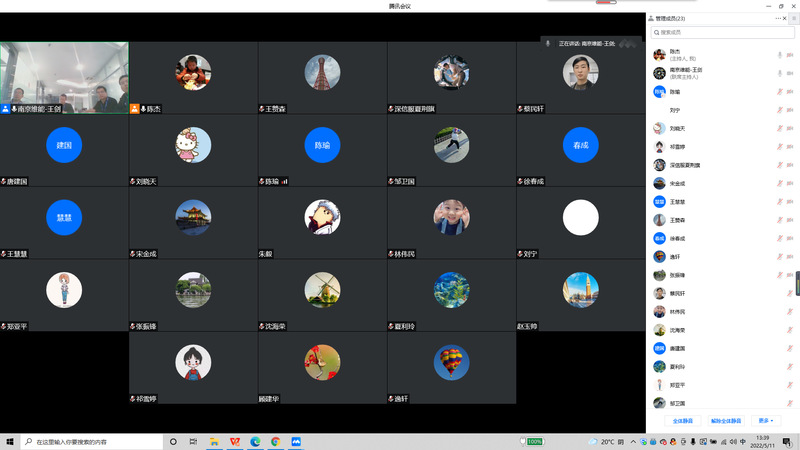800x450 pixels.
Task: Select 刘晓天 row in member list
Action: point(722,129)
